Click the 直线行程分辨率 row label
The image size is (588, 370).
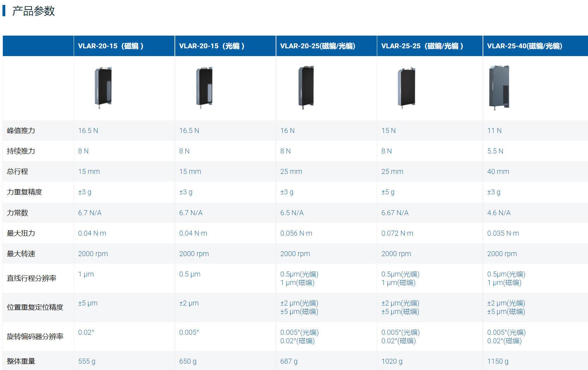(31, 278)
